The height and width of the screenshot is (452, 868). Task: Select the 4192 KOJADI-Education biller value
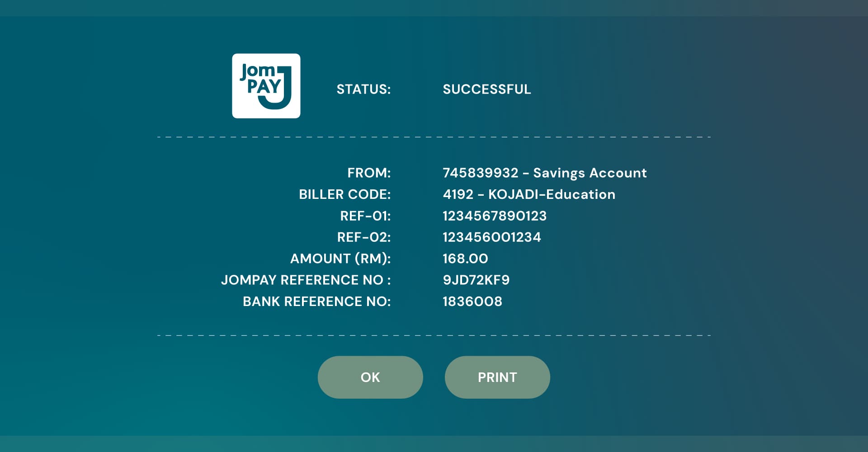point(528,194)
